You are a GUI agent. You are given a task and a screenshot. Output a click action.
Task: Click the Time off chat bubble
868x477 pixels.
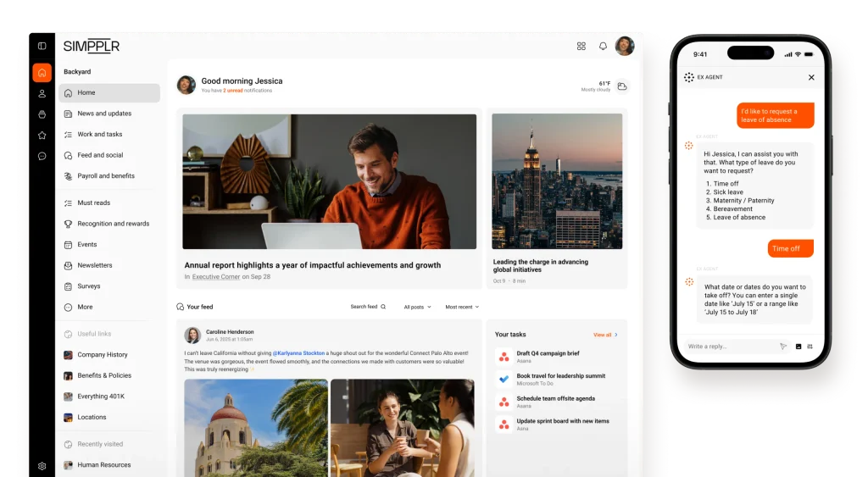point(791,248)
